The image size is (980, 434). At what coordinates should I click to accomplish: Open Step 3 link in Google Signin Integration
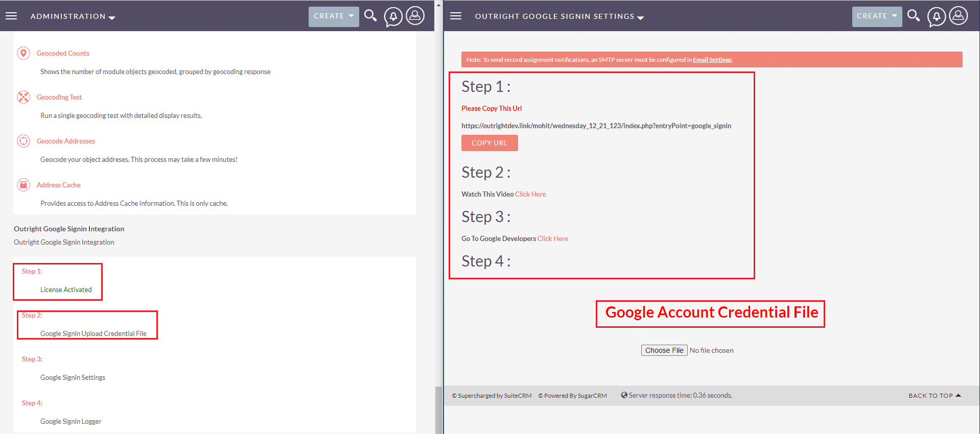(x=32, y=359)
